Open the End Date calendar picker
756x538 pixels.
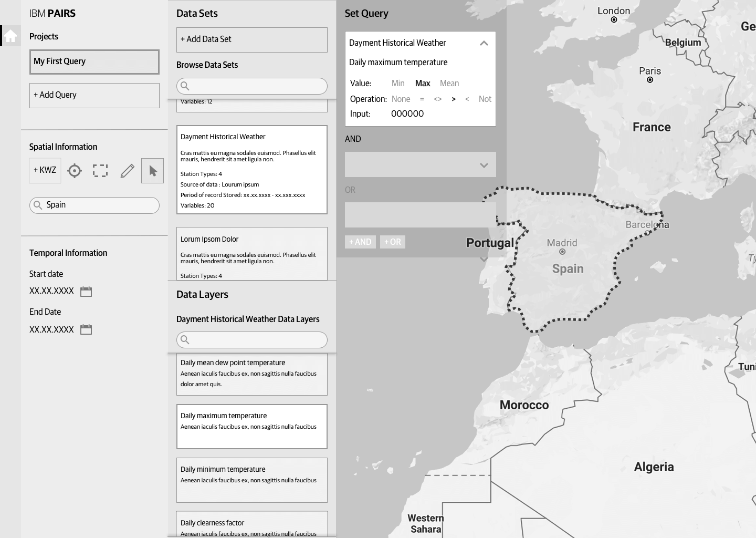86,329
